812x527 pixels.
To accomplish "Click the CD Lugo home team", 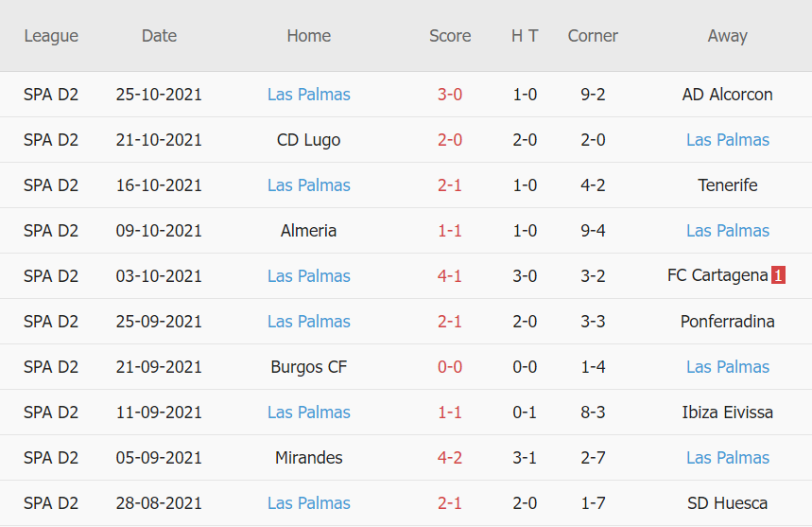I will click(x=308, y=140).
